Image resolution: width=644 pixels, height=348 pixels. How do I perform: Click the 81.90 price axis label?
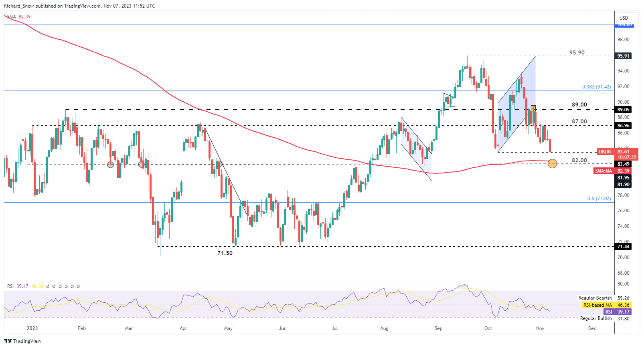tap(623, 185)
